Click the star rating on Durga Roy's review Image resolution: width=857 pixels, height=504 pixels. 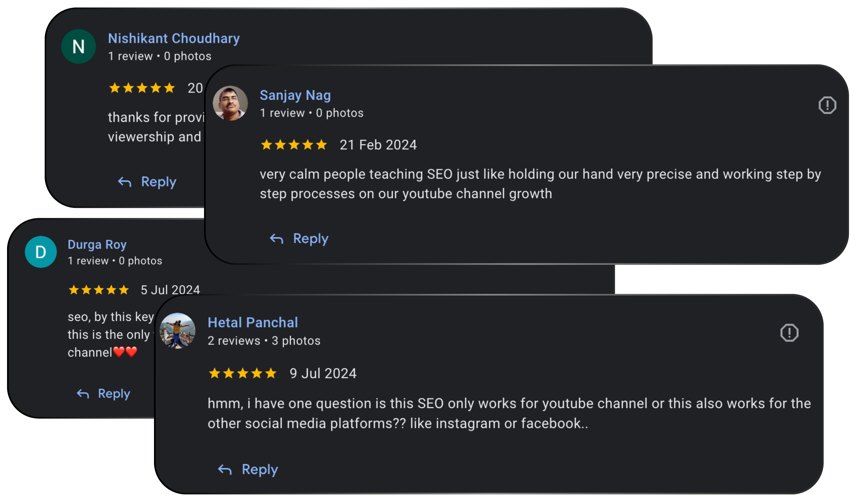click(98, 290)
